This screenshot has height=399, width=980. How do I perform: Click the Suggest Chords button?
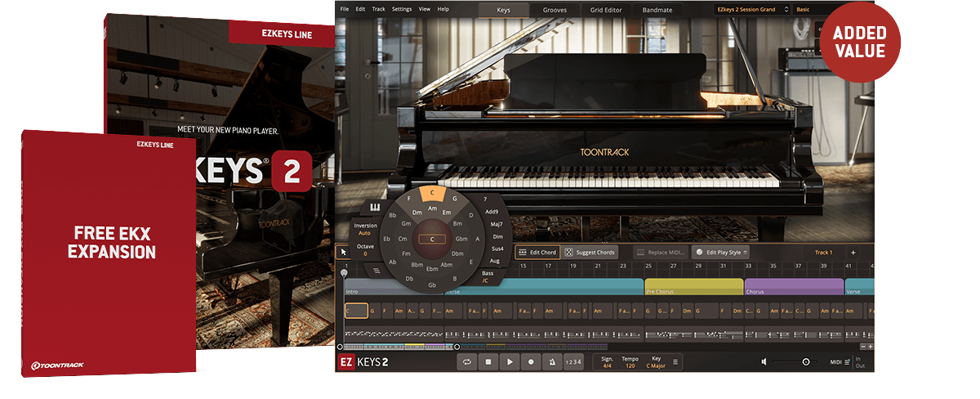[x=590, y=253]
